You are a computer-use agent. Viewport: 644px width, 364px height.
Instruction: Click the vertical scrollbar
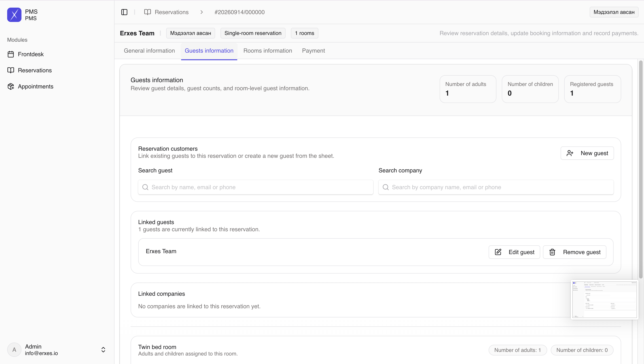(641, 169)
